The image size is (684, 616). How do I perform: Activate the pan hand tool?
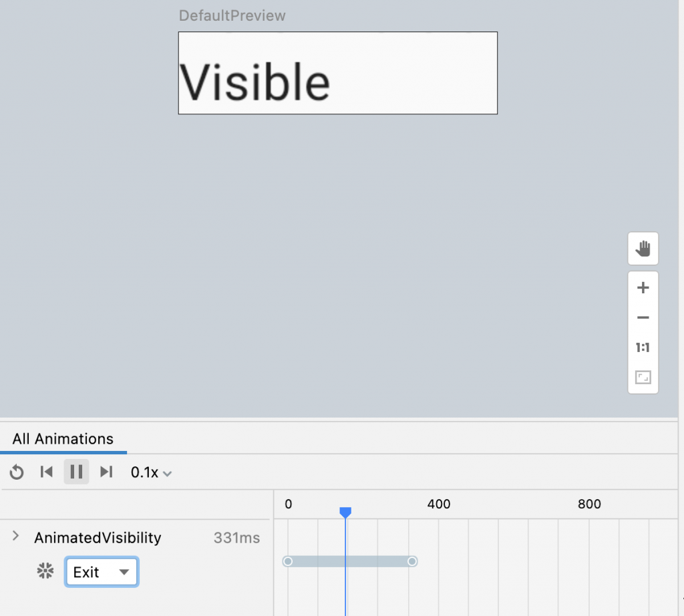pyautogui.click(x=643, y=249)
